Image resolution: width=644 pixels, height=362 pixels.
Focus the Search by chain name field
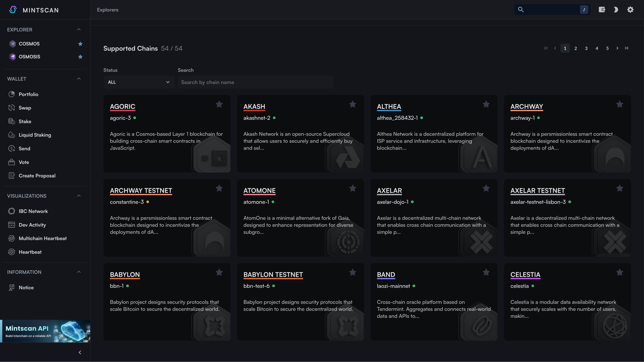[x=255, y=82]
